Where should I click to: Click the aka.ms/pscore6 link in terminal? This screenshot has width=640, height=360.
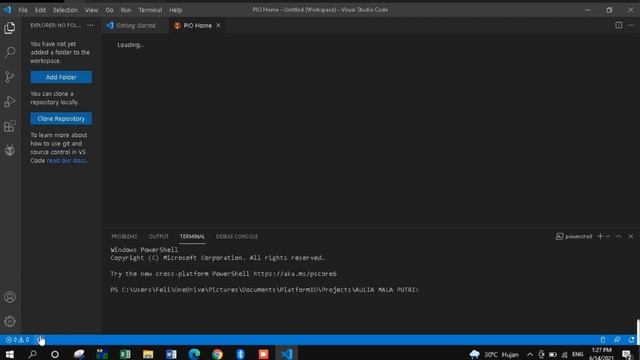click(x=295, y=273)
